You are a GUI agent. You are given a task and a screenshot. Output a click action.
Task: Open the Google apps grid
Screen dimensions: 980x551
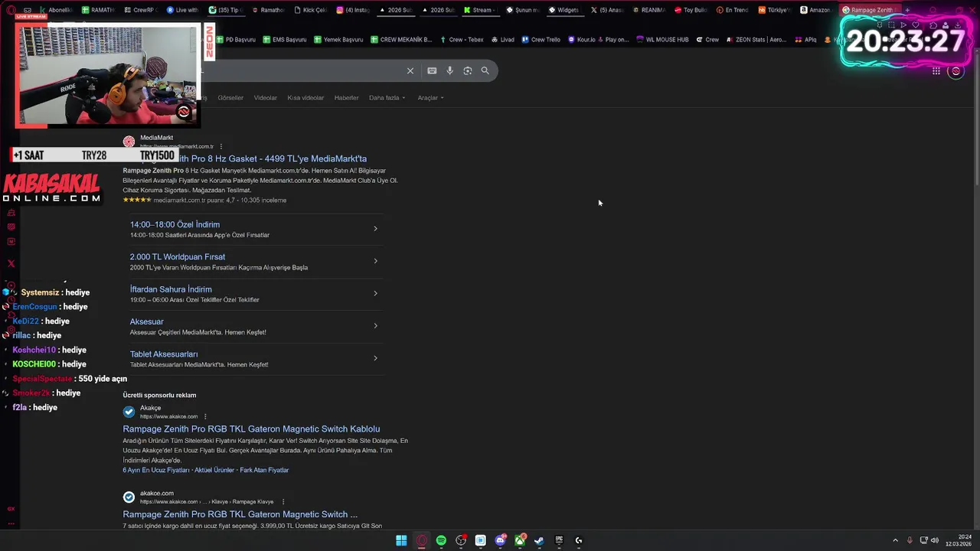[x=936, y=71]
